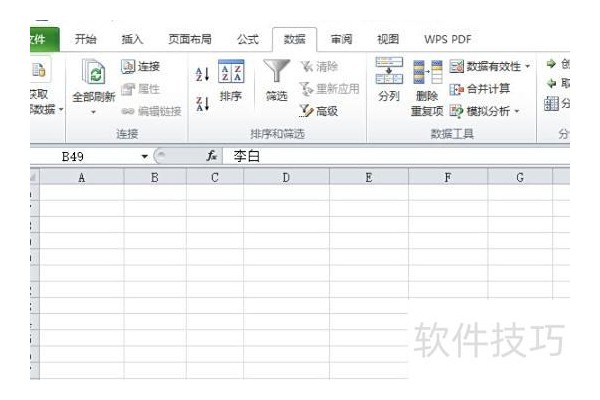Sort ascending with the A-Z icon
The image size is (600, 400).
(x=202, y=74)
